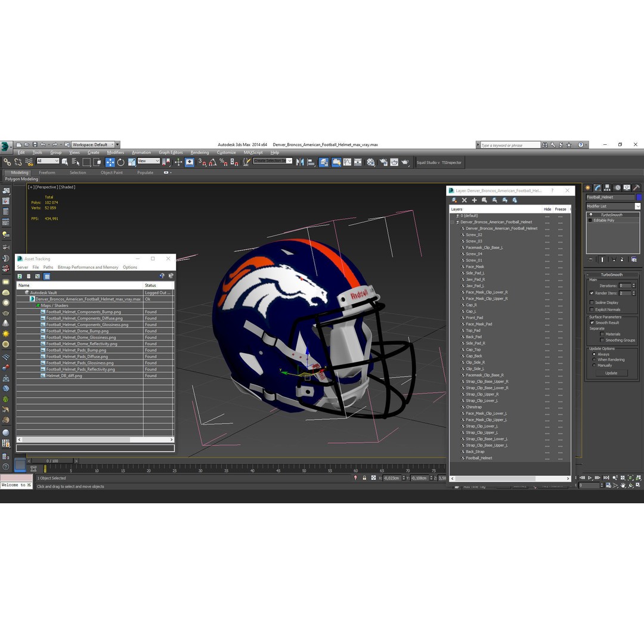Open the selection filter All dropdown
Screen dimensions: 644x644
click(x=48, y=161)
